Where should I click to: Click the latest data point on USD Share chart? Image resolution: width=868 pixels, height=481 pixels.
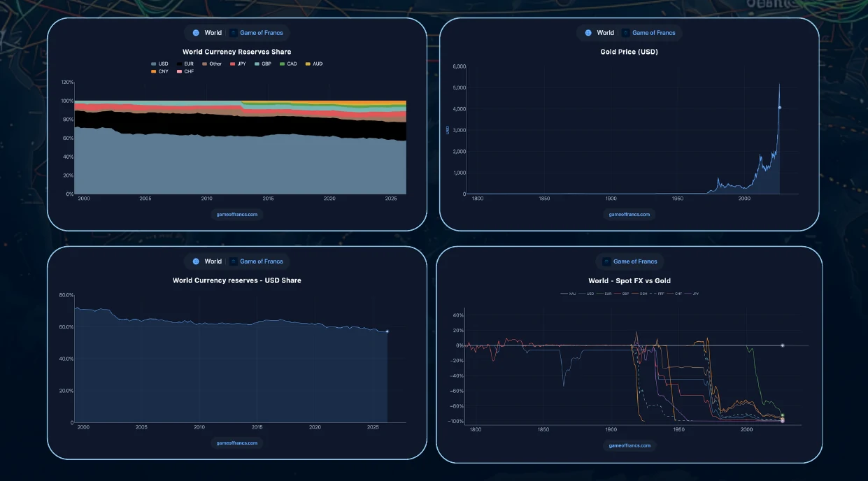tap(387, 331)
